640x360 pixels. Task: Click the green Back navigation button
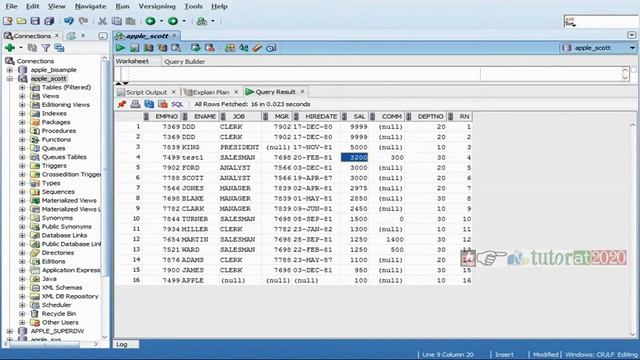click(151, 21)
